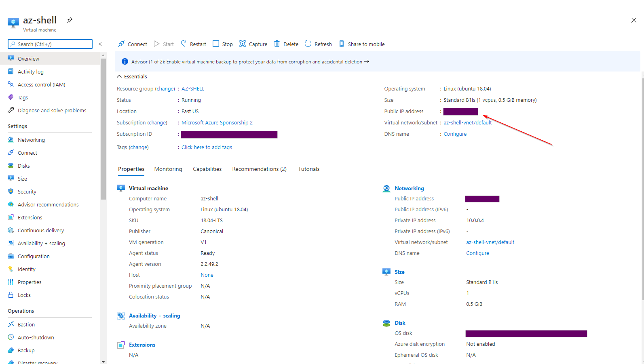Delete the virtual machine
The height and width of the screenshot is (364, 644).
pos(286,44)
